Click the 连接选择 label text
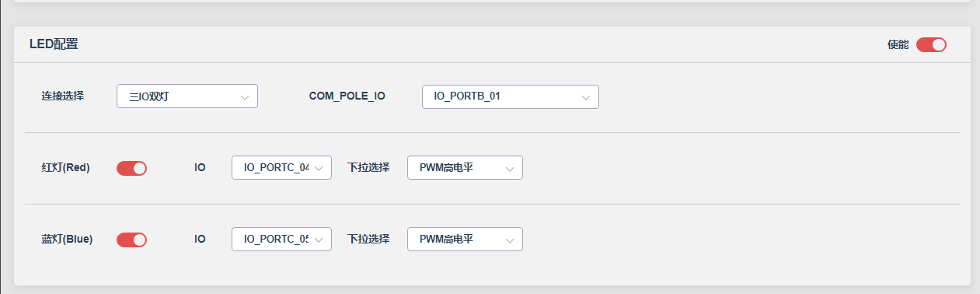980x294 pixels. point(63,96)
